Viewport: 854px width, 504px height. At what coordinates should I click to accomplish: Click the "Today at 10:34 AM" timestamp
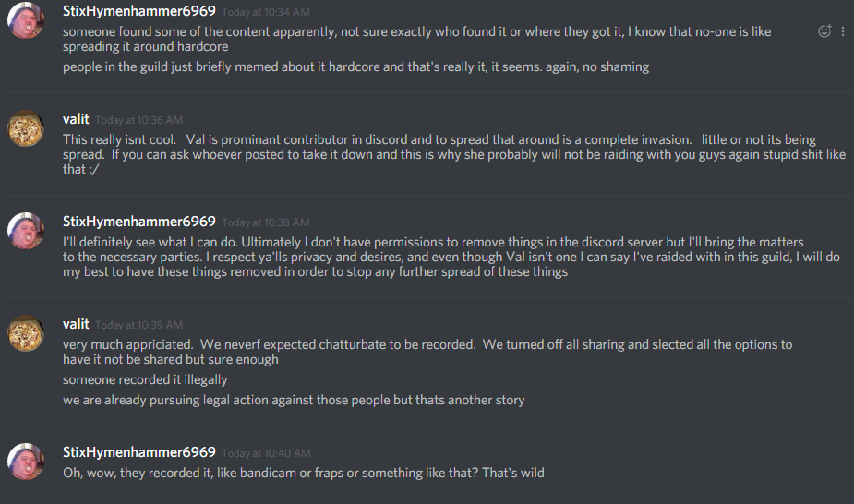(x=266, y=12)
